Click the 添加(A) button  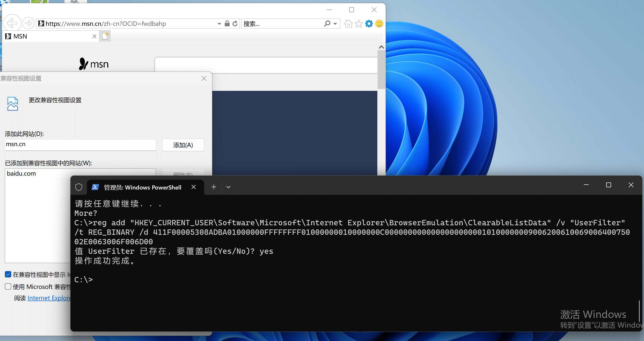pyautogui.click(x=183, y=145)
